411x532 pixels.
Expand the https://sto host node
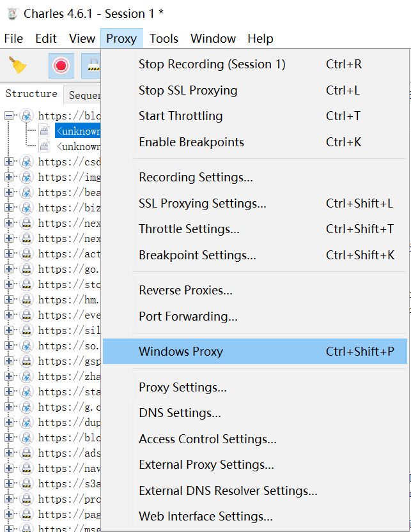[x=9, y=284]
